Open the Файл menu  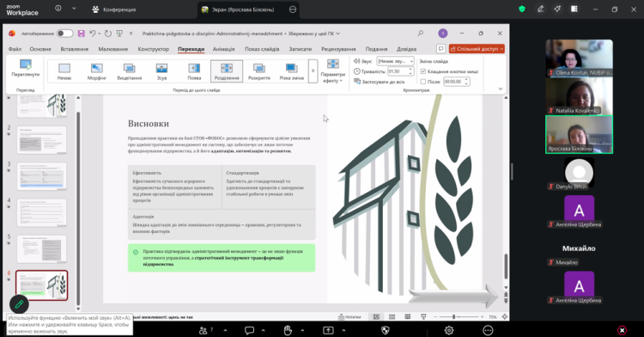click(15, 48)
